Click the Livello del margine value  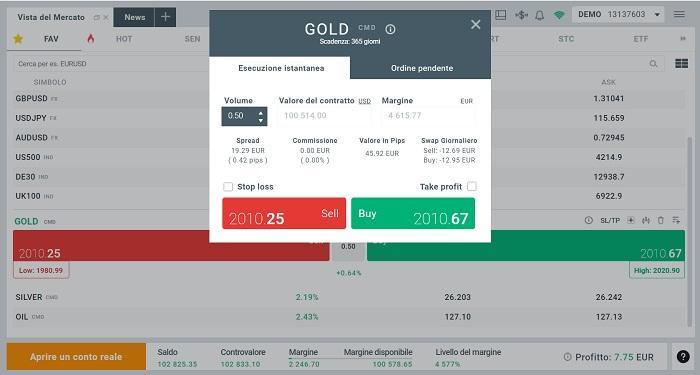[448, 364]
